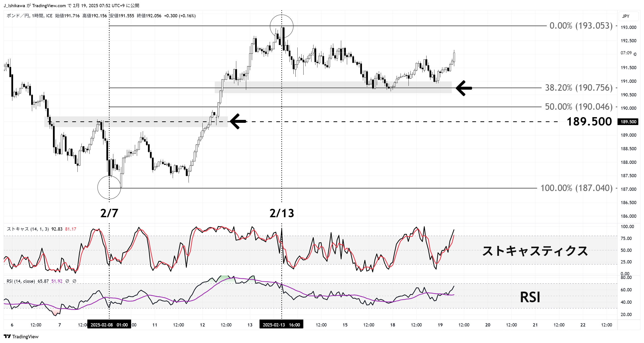Click the 20.00 RSI scale label

pos(626,314)
